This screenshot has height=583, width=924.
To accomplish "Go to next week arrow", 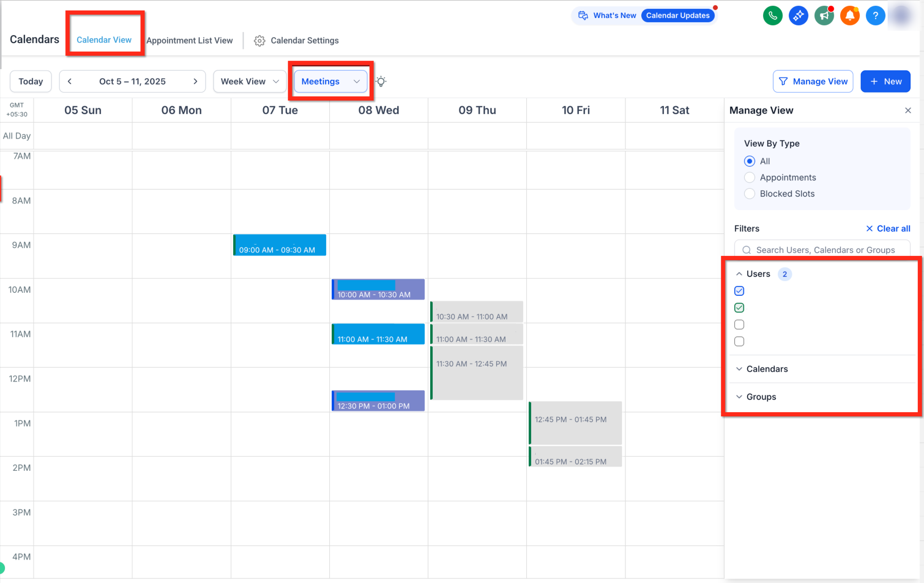I will (195, 81).
